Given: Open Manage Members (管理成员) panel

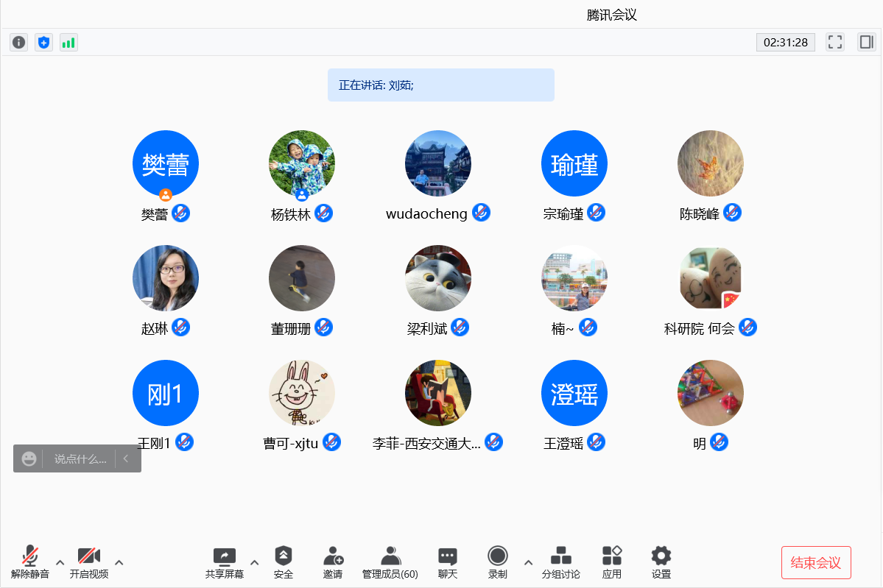Looking at the screenshot, I should pyautogui.click(x=390, y=562).
